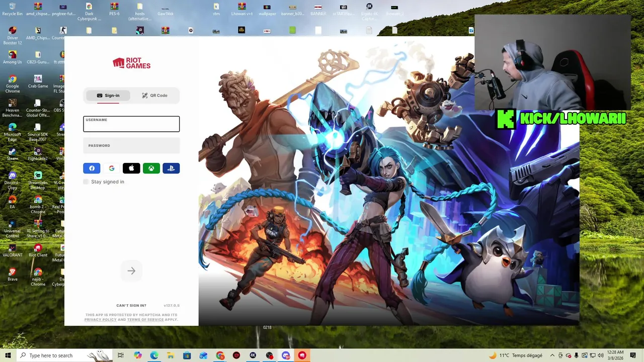Open the weather widget 11°C

tap(515, 355)
